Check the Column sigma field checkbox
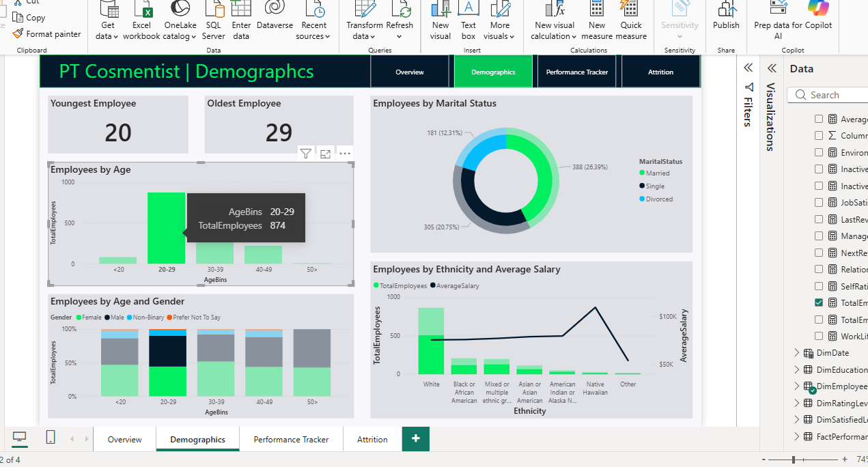This screenshot has height=467, width=868. point(819,135)
